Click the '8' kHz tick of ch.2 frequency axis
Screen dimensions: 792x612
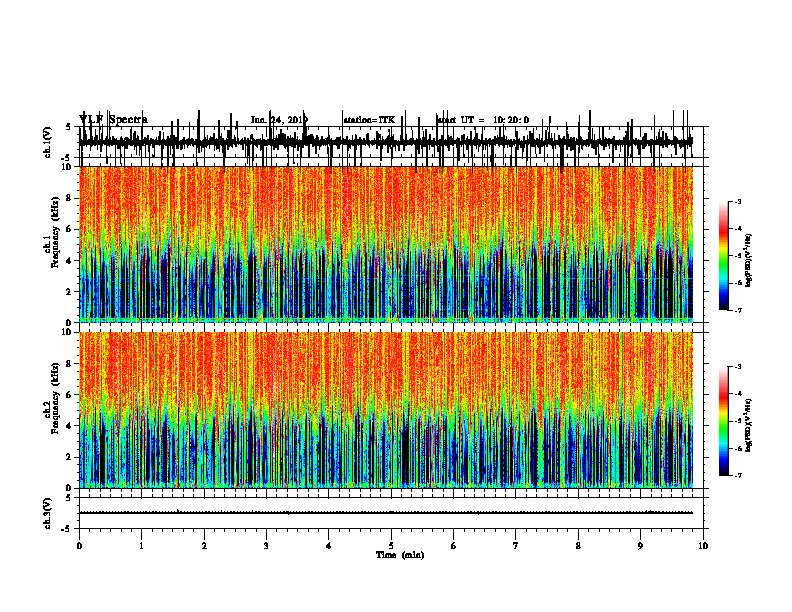(70, 364)
